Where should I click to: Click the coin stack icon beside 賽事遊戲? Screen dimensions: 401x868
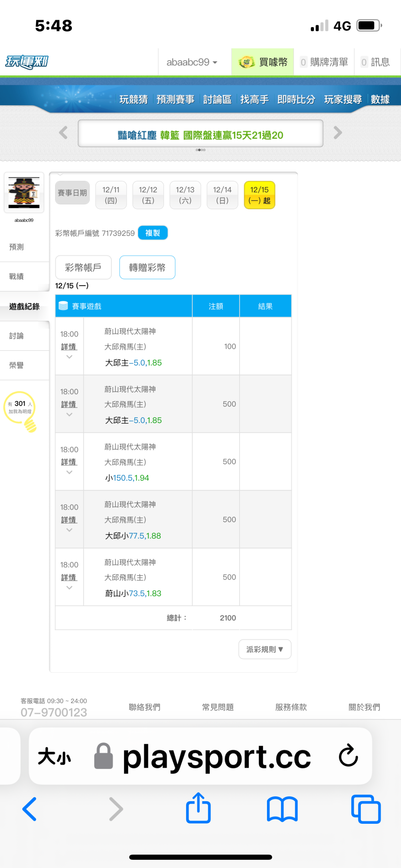[63, 306]
